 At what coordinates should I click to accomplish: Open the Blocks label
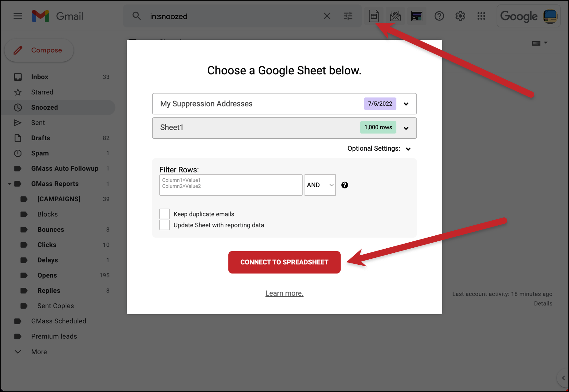click(58, 214)
